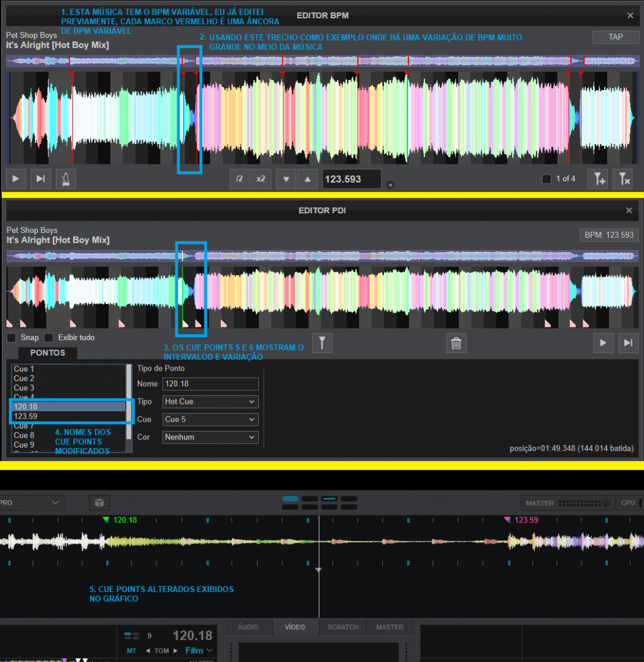Image resolution: width=644 pixels, height=662 pixels.
Task: Open the Cor dropdown showing Nenhum
Action: click(x=210, y=437)
